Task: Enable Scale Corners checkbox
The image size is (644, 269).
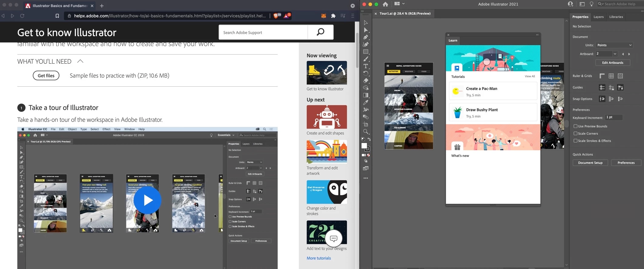Action: (575, 134)
